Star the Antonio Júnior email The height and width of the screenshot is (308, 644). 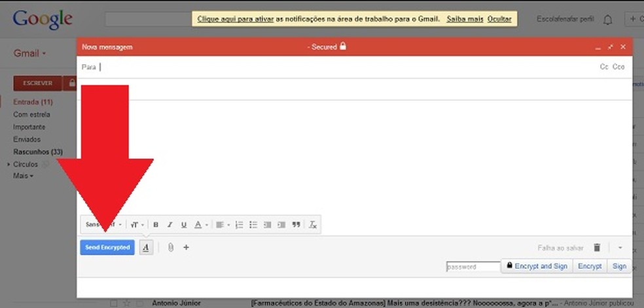pos(127,303)
